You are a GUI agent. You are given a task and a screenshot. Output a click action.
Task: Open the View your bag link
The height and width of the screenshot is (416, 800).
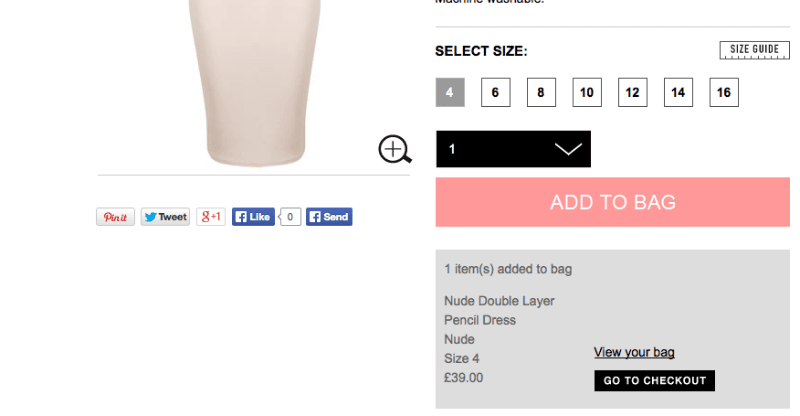(634, 352)
